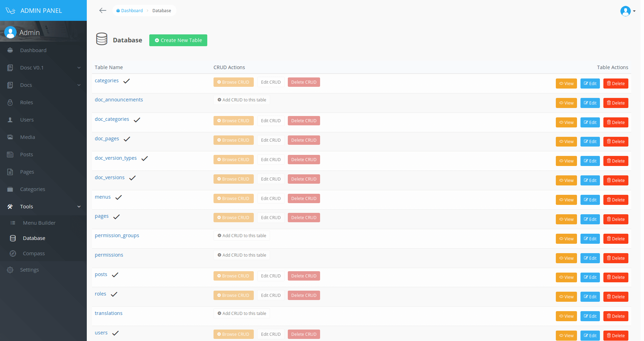The width and height of the screenshot is (644, 341).
Task: Delete the permission_groups table
Action: click(x=616, y=239)
